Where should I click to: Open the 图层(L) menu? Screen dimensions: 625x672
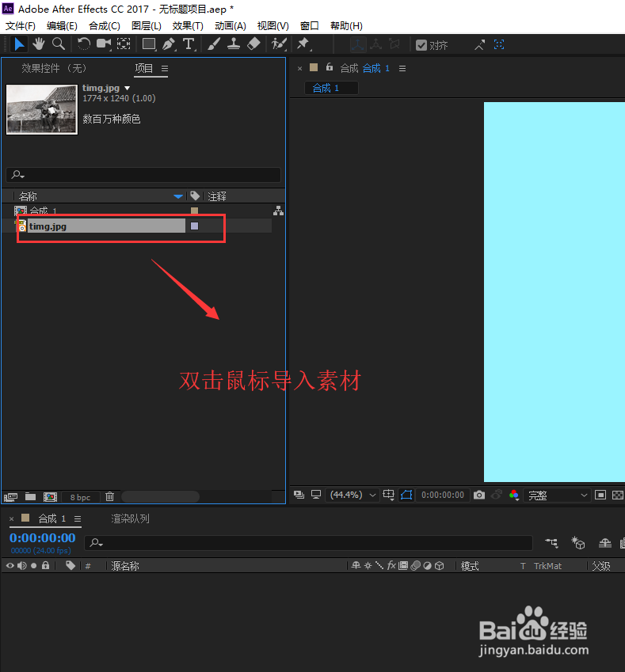tap(147, 26)
